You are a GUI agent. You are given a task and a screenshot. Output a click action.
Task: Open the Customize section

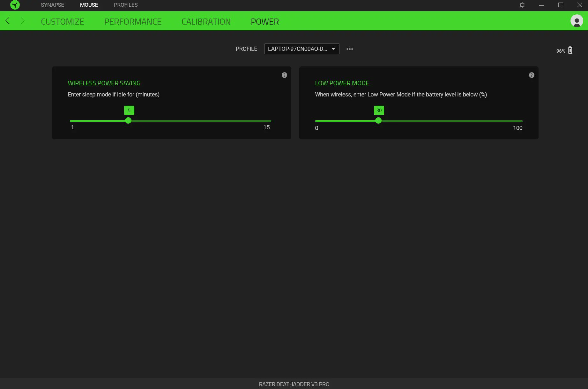click(x=63, y=21)
